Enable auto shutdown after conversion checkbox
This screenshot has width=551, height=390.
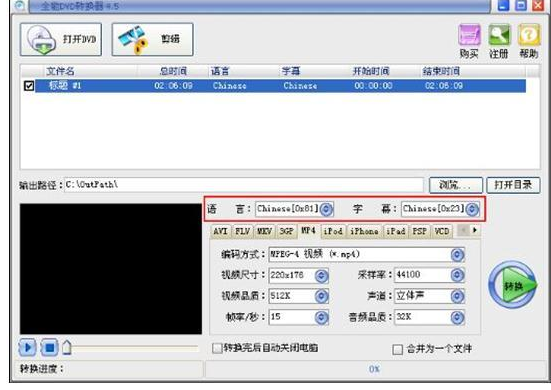pyautogui.click(x=217, y=348)
